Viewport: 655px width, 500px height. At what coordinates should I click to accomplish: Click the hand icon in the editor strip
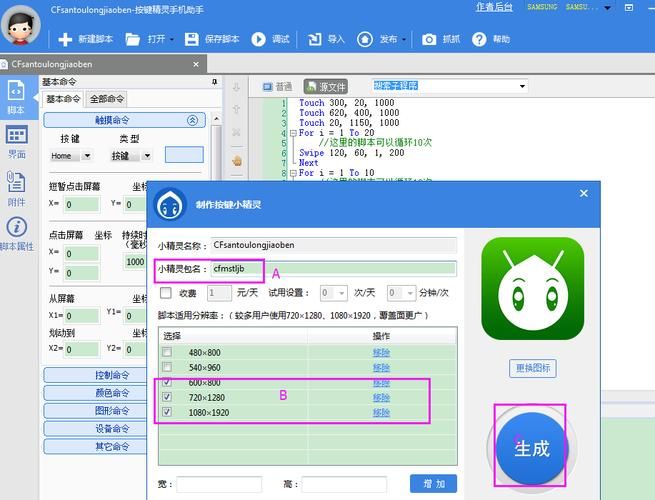coord(237,160)
